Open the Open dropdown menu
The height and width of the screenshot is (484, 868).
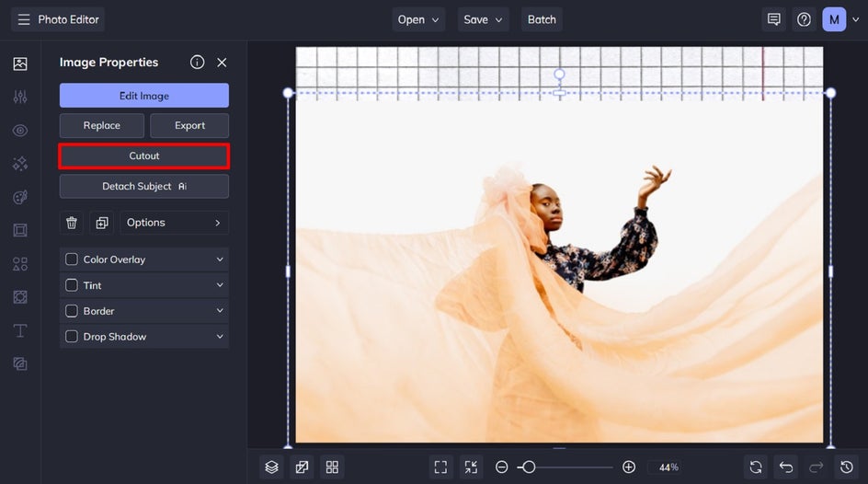[x=418, y=19]
